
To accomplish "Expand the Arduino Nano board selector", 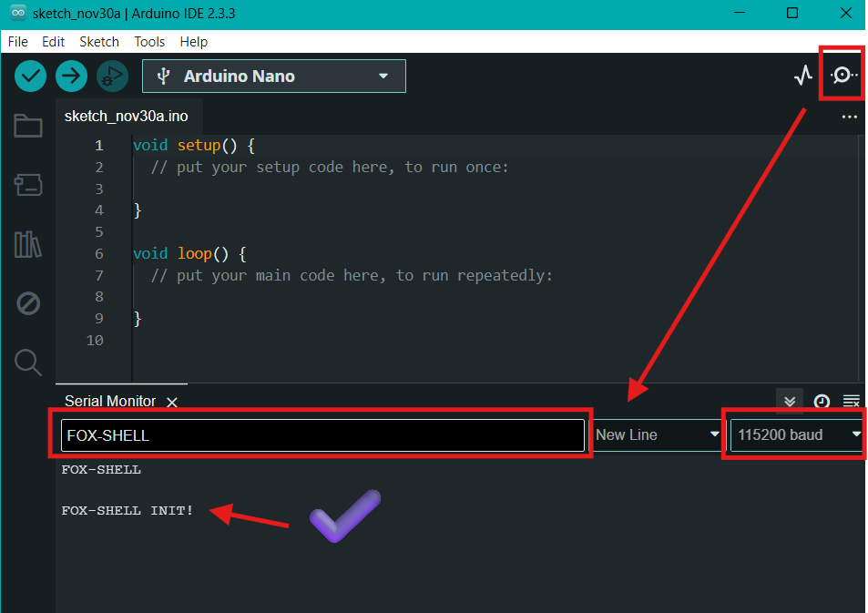I will click(274, 76).
